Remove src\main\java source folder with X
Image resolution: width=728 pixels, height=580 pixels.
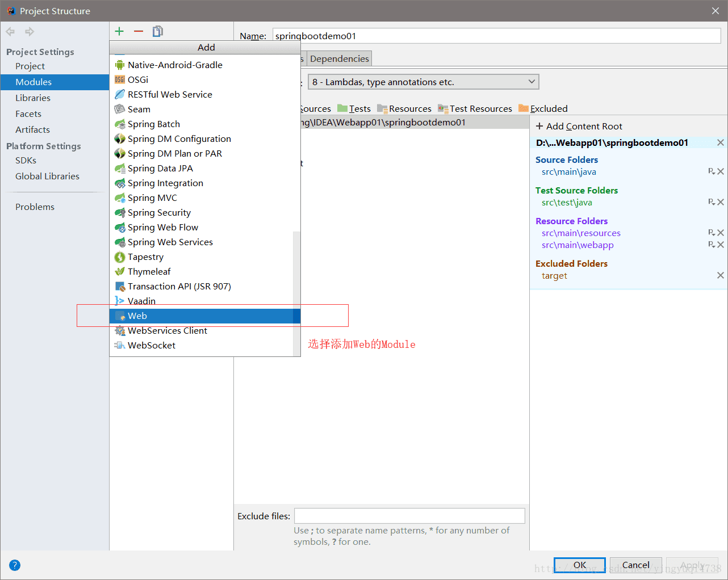(x=721, y=171)
